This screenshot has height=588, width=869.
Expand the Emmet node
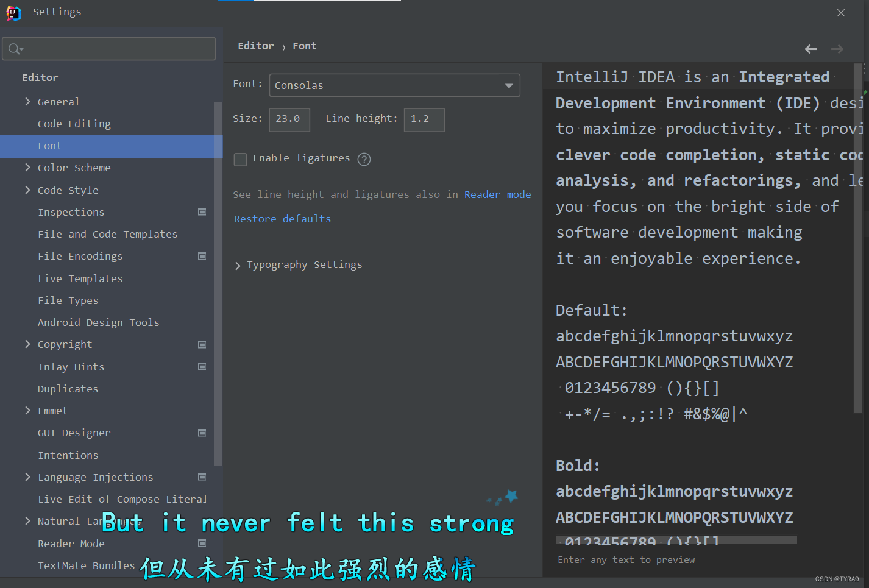[27, 411]
